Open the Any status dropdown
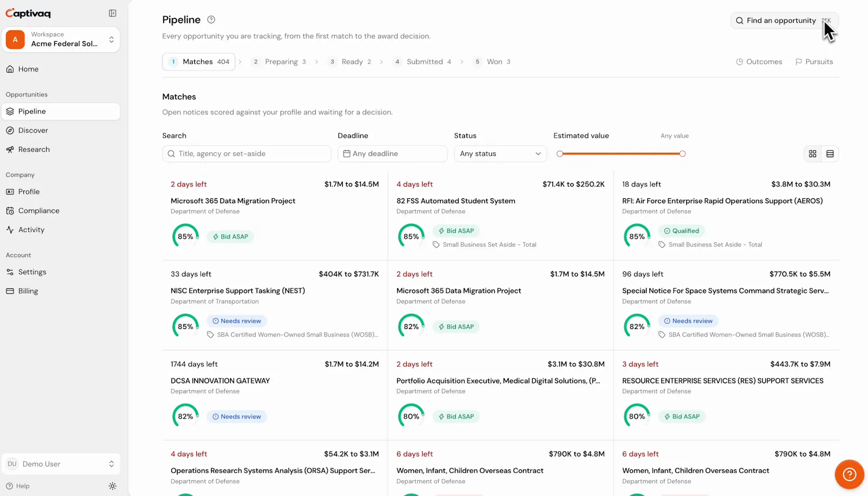The height and width of the screenshot is (496, 868). 500,154
